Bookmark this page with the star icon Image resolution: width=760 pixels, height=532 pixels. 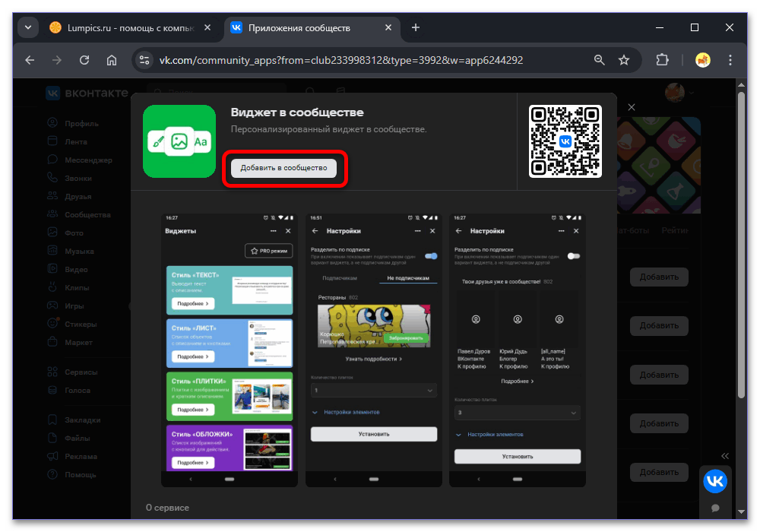point(624,60)
